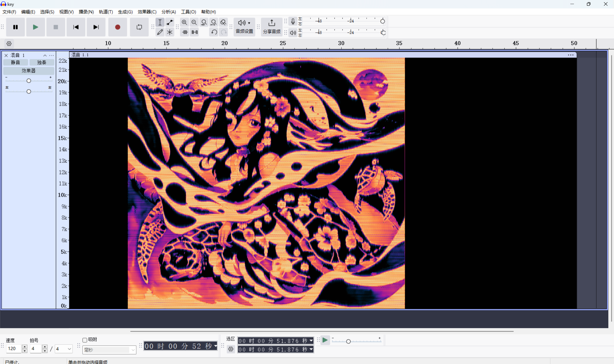The height and width of the screenshot is (364, 614).
Task: Zoom to fit the selection
Action: (204, 22)
